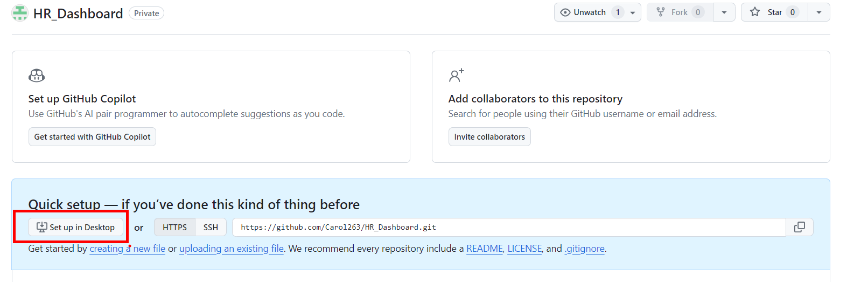Open the creating a new file link

coord(127,249)
